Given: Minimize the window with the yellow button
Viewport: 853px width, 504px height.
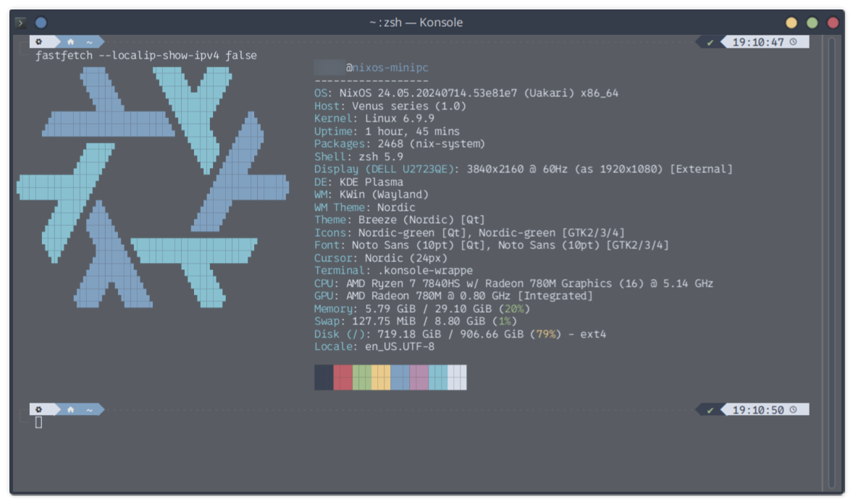Looking at the screenshot, I should 791,22.
